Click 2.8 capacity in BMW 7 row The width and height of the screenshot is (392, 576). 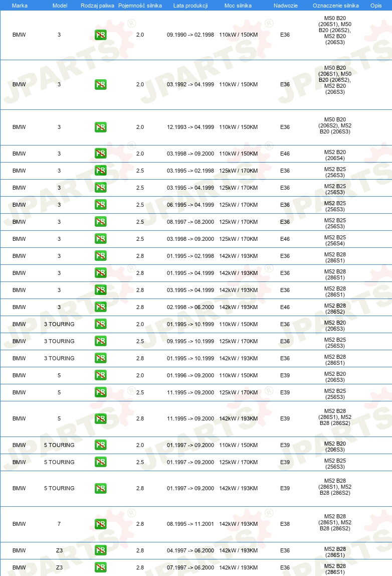140,524
